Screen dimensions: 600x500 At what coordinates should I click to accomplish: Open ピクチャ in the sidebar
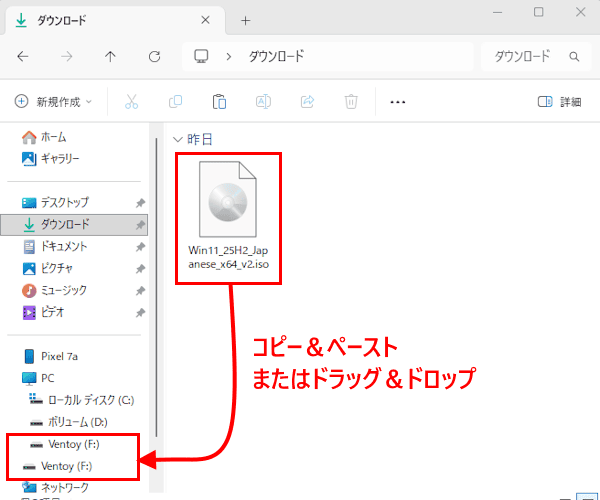[x=47, y=269]
